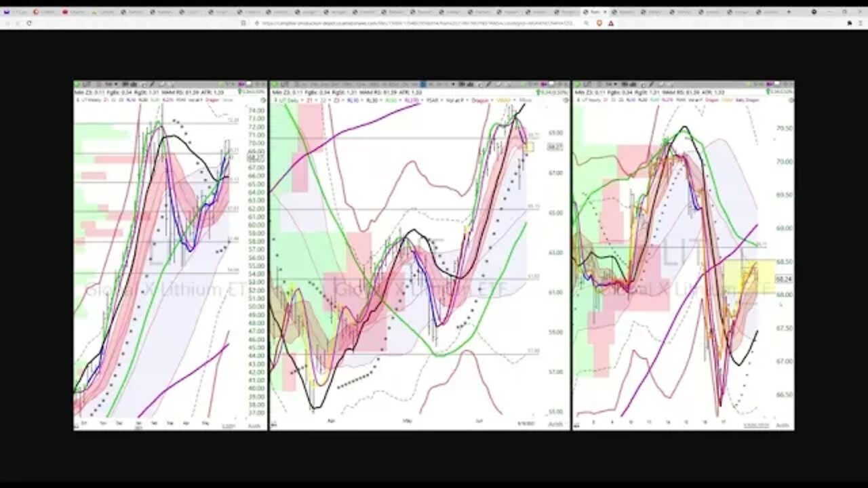Screen dimensions: 868x488
Task: Open the Brave shield icon
Action: pos(599,22)
